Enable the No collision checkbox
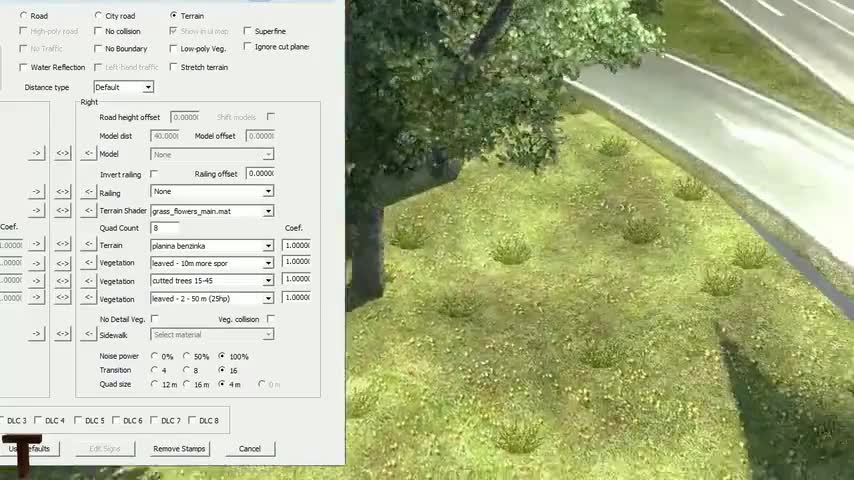Viewport: 854px width, 480px height. point(98,31)
